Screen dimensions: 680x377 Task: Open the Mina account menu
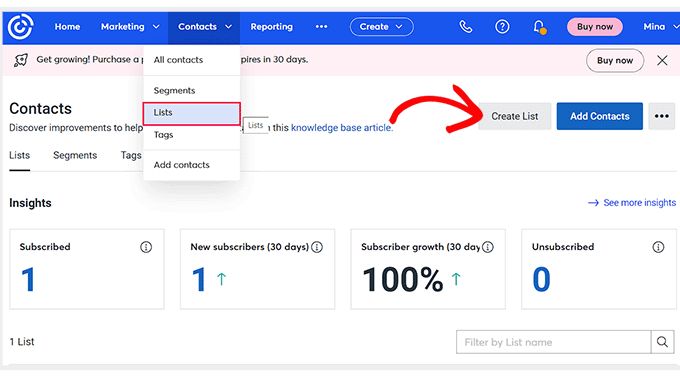(660, 27)
